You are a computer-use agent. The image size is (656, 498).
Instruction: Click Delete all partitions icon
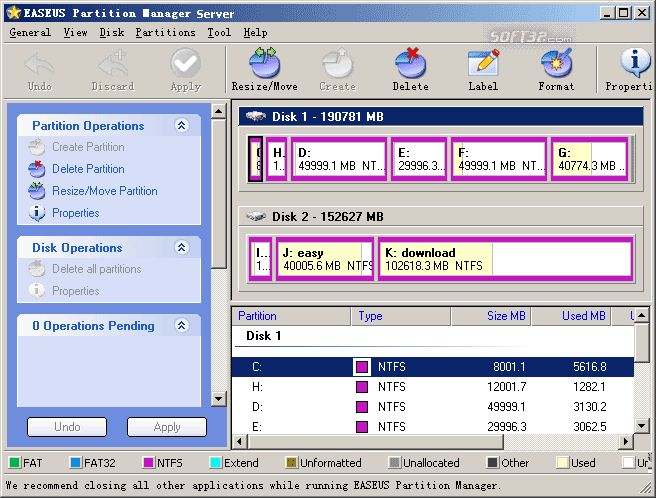click(37, 269)
